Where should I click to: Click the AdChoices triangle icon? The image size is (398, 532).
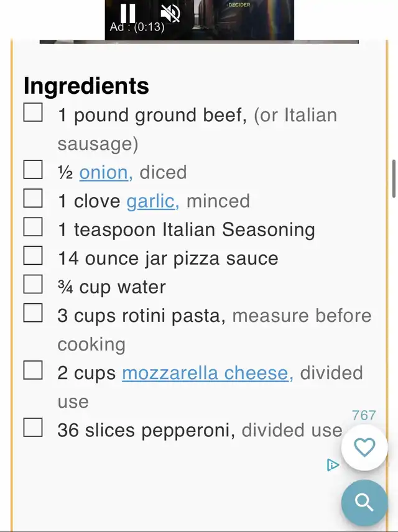pyautogui.click(x=333, y=465)
